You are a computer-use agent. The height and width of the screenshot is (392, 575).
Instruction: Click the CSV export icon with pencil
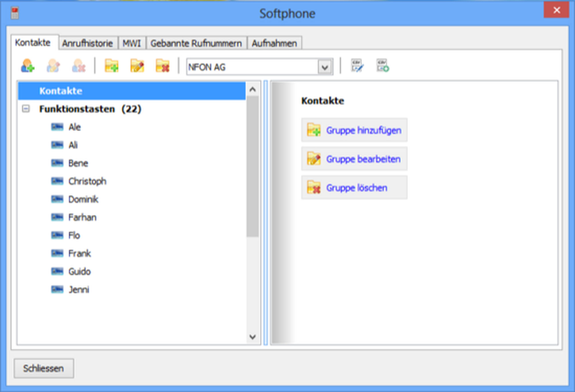357,66
